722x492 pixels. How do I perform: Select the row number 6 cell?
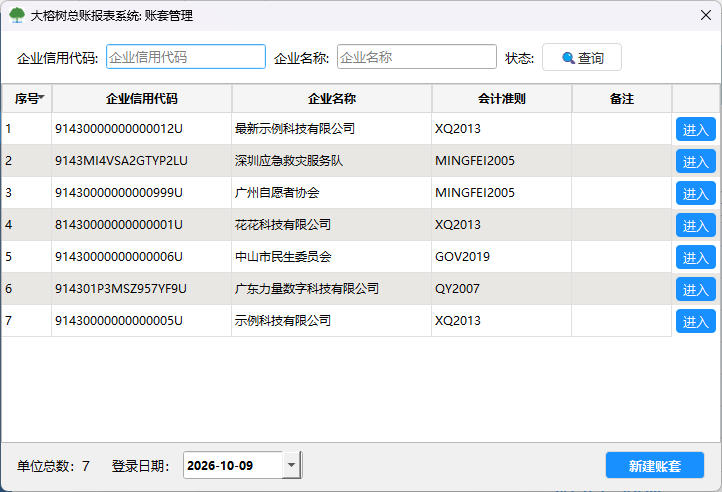[x=26, y=288]
